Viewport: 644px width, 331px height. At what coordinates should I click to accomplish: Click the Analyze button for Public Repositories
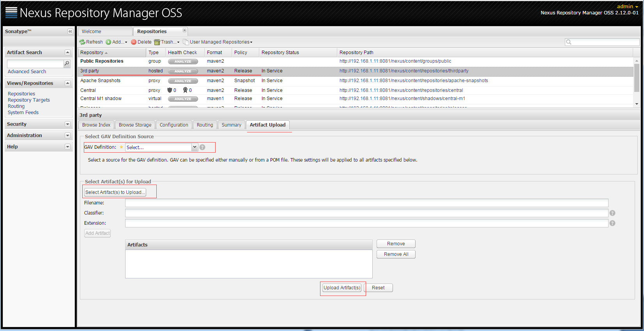click(x=183, y=62)
